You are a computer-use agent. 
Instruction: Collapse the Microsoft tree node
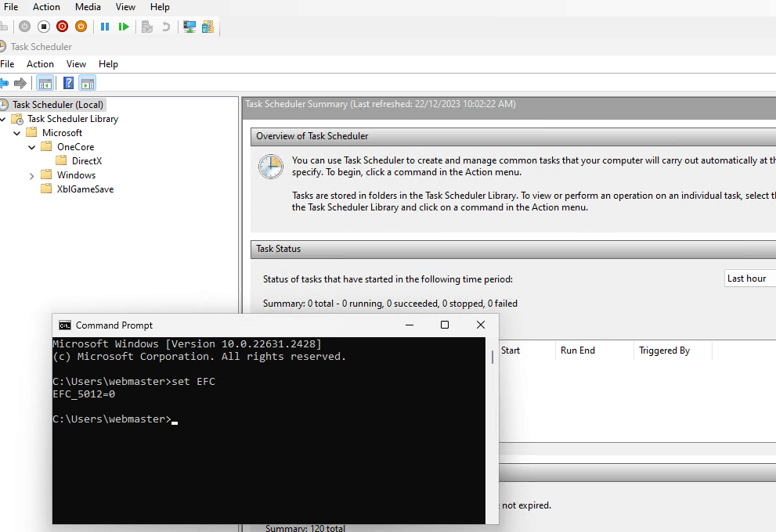click(x=16, y=133)
